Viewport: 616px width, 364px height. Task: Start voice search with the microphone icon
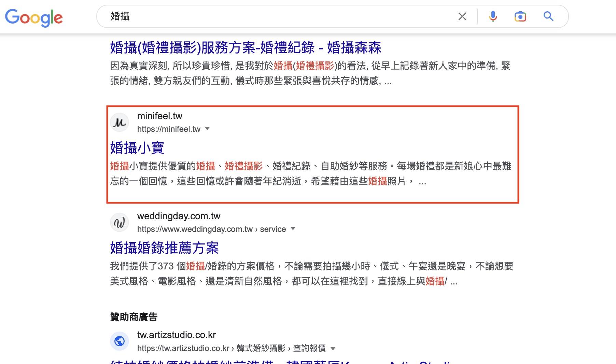(493, 16)
